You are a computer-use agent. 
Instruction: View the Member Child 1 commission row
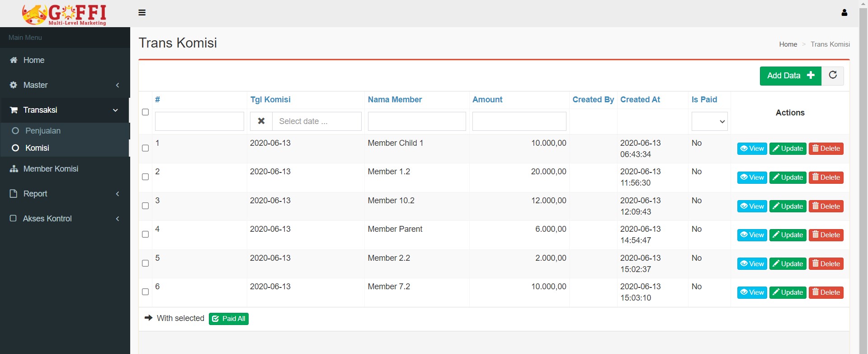coord(752,149)
